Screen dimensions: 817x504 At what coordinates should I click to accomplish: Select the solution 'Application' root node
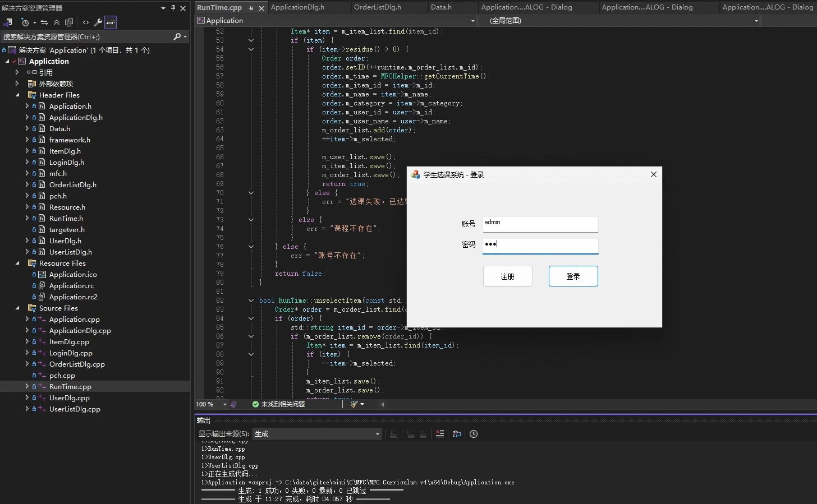click(x=84, y=50)
